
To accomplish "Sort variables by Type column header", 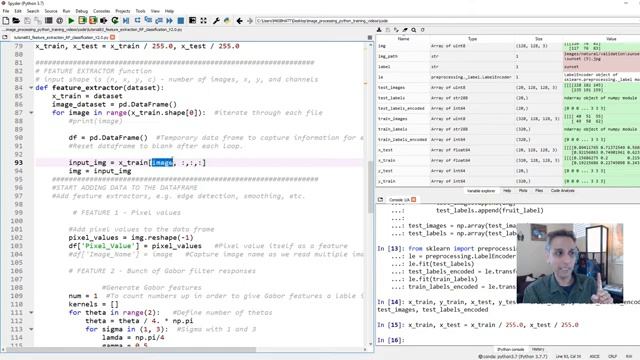I will 472,38.
